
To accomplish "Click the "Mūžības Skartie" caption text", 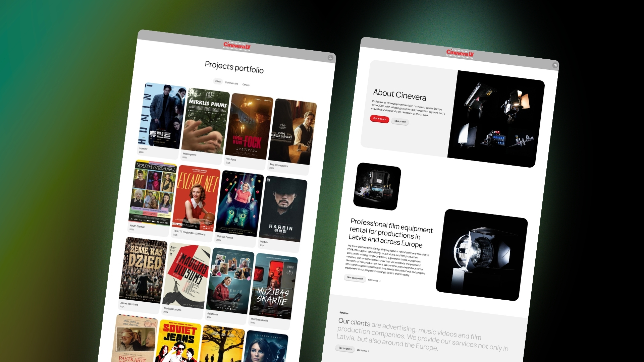I will (259, 320).
